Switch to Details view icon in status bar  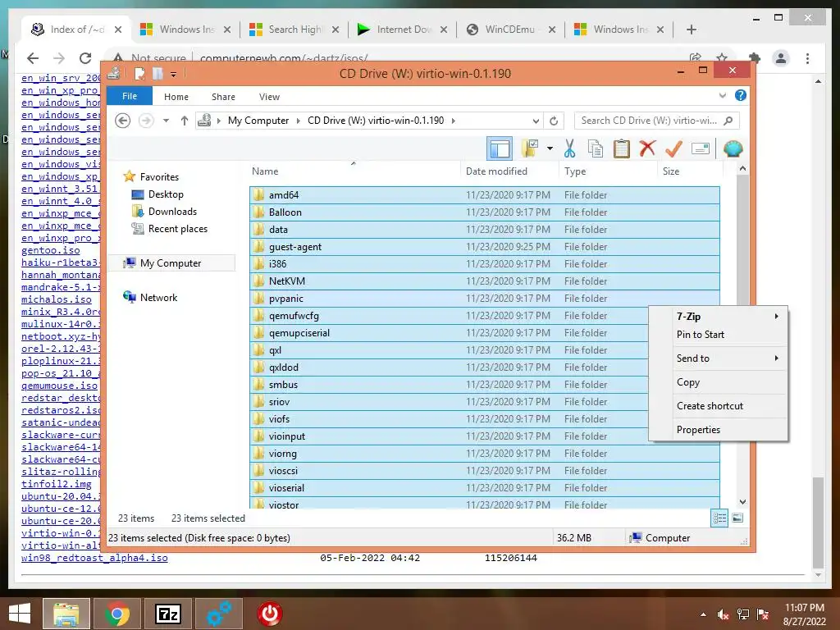(x=719, y=518)
